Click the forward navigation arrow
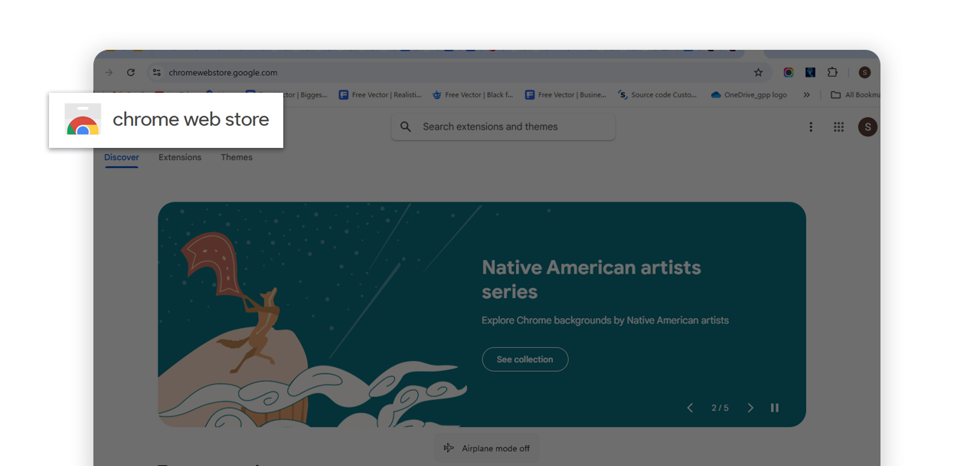Viewport: 980px width, 466px height. pyautogui.click(x=109, y=73)
